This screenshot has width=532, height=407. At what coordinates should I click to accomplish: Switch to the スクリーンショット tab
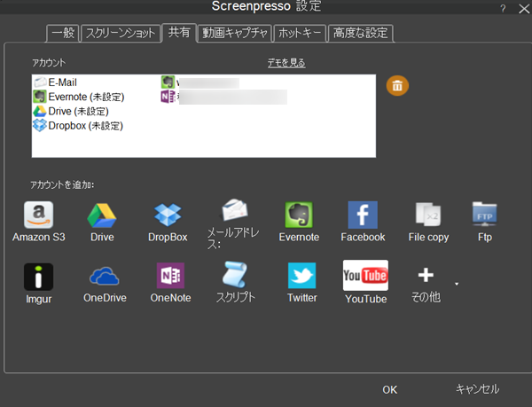click(121, 33)
